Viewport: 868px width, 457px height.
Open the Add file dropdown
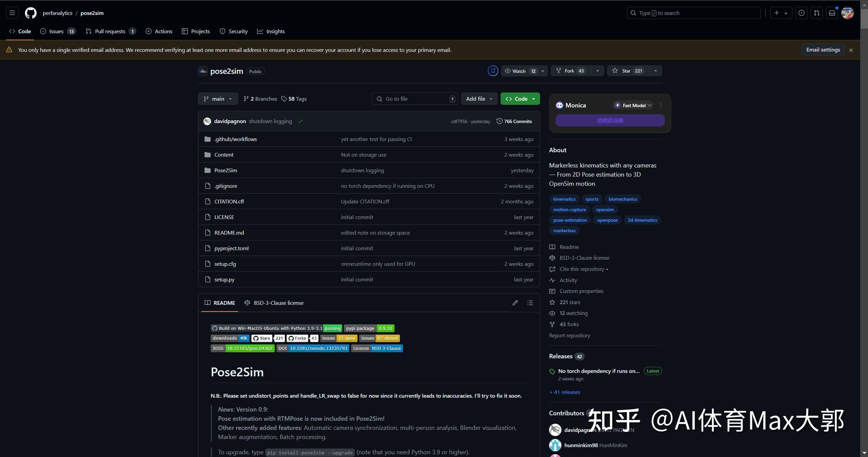[x=479, y=99]
